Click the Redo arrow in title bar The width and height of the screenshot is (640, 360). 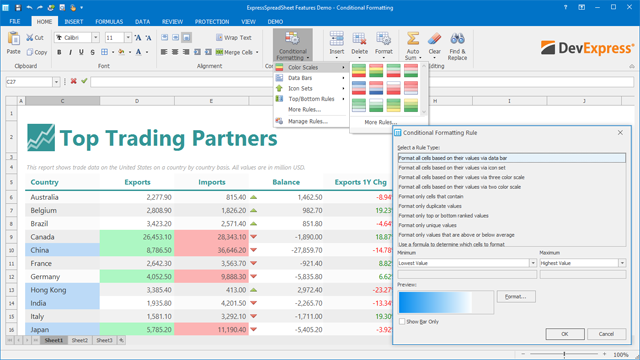[x=40, y=8]
